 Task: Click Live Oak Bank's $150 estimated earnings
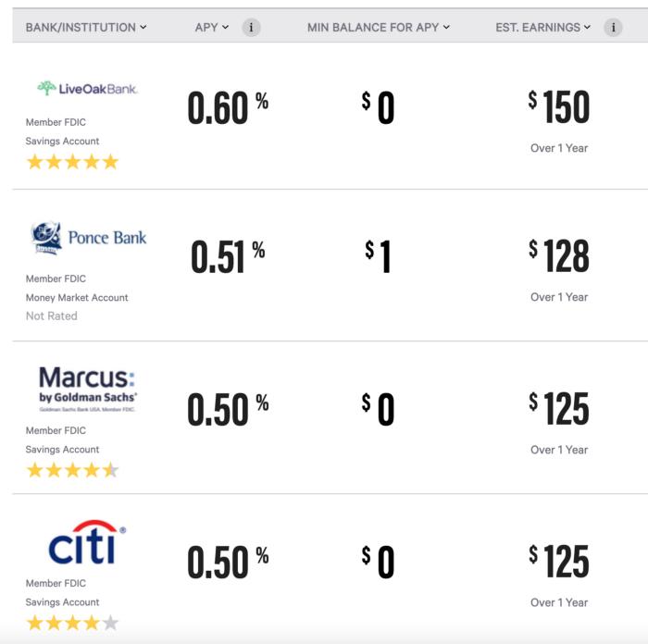(x=559, y=107)
